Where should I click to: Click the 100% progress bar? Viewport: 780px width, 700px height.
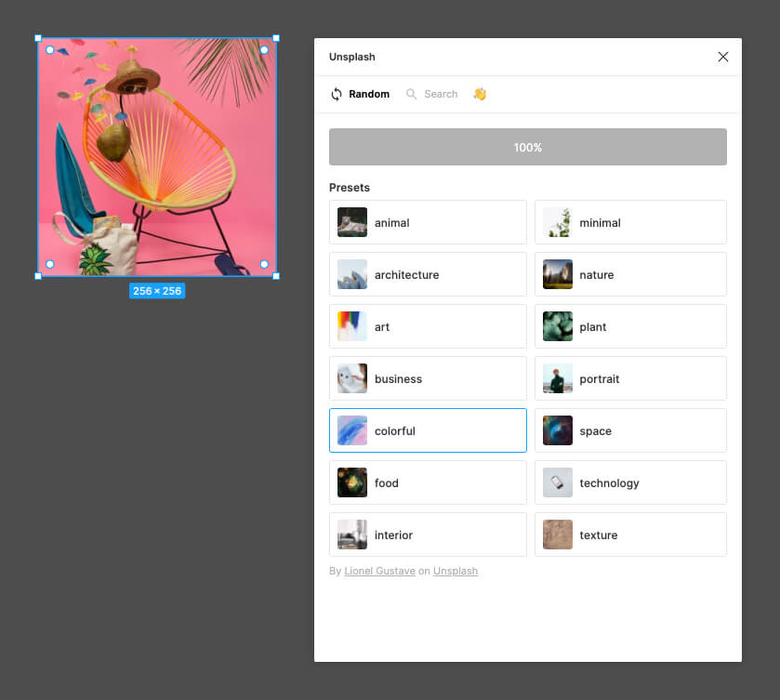pyautogui.click(x=528, y=147)
